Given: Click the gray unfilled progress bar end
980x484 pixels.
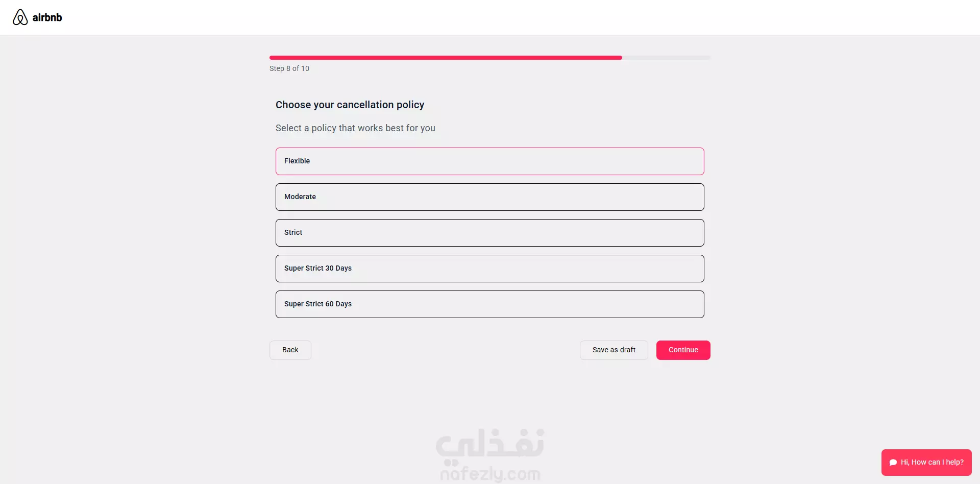Looking at the screenshot, I should tap(666, 58).
